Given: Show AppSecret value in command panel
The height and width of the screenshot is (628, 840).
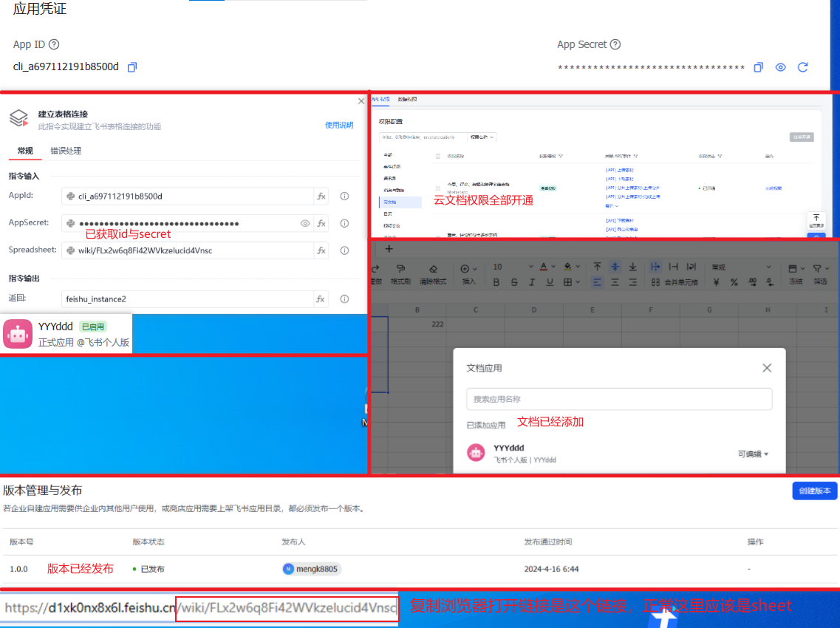Looking at the screenshot, I should 305,223.
